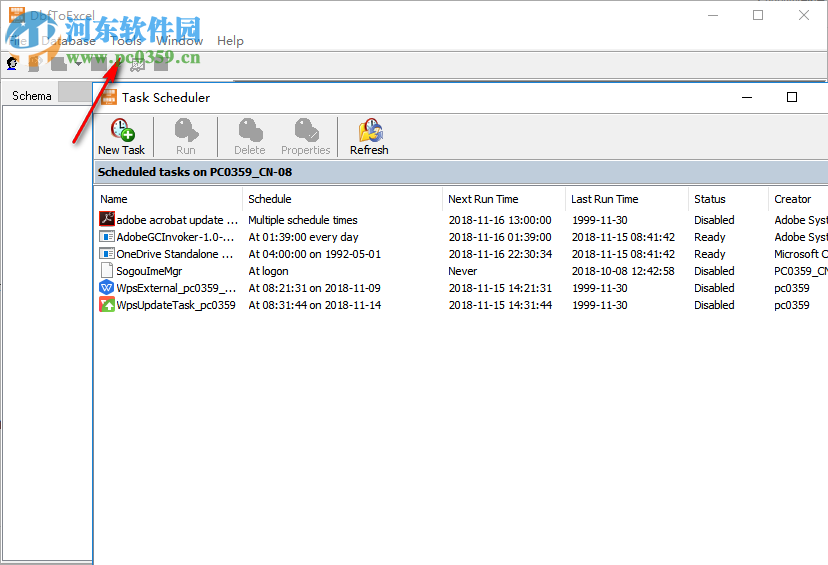Open Properties from the Task Scheduler toolbar
This screenshot has height=565, width=828.
click(306, 137)
